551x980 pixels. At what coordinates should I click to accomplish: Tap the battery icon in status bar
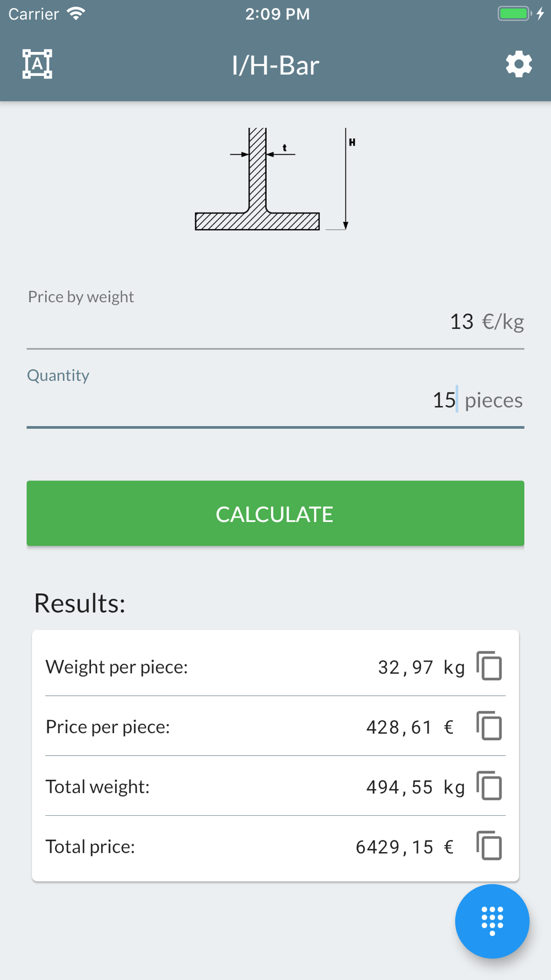pyautogui.click(x=515, y=14)
